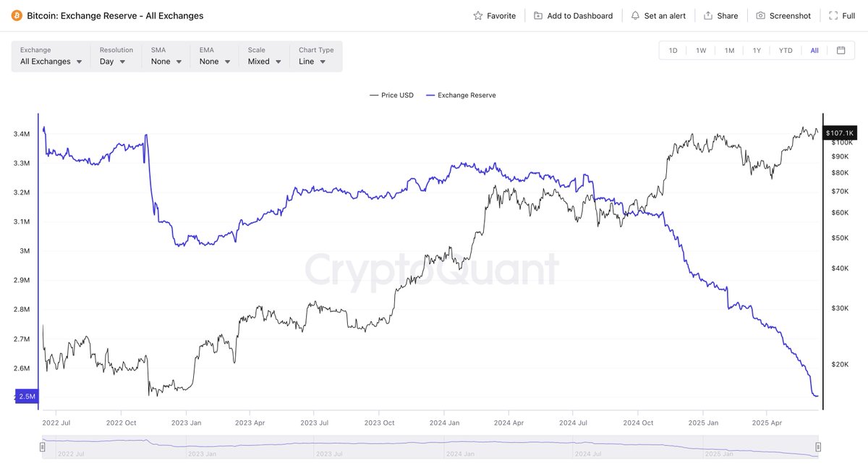The height and width of the screenshot is (476, 868).
Task: Click the Share export icon
Action: point(708,15)
